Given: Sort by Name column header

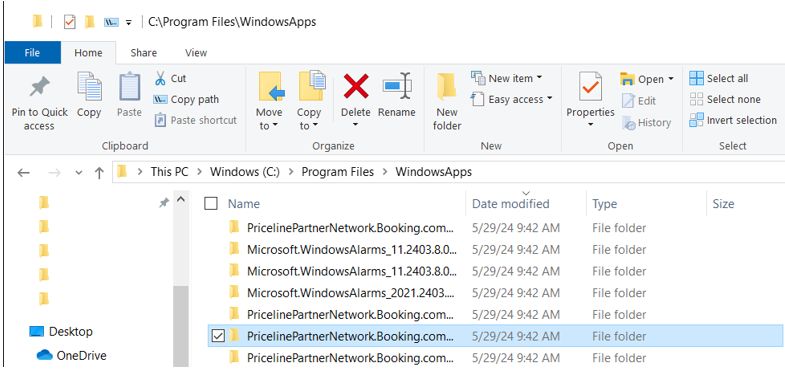Looking at the screenshot, I should (244, 204).
